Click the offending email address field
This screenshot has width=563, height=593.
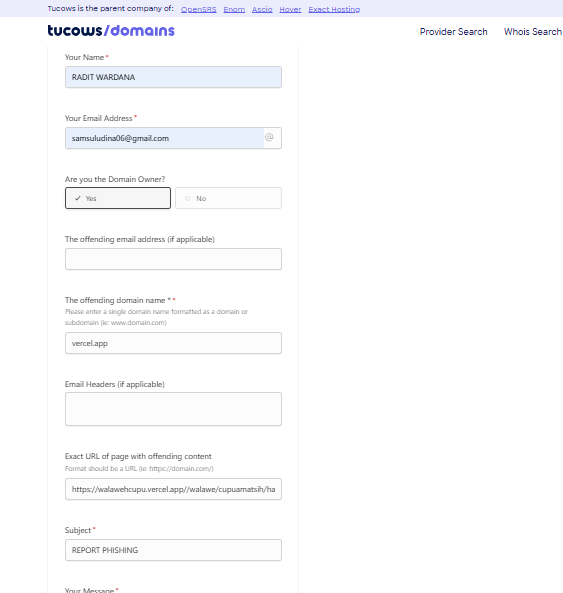[x=173, y=259]
